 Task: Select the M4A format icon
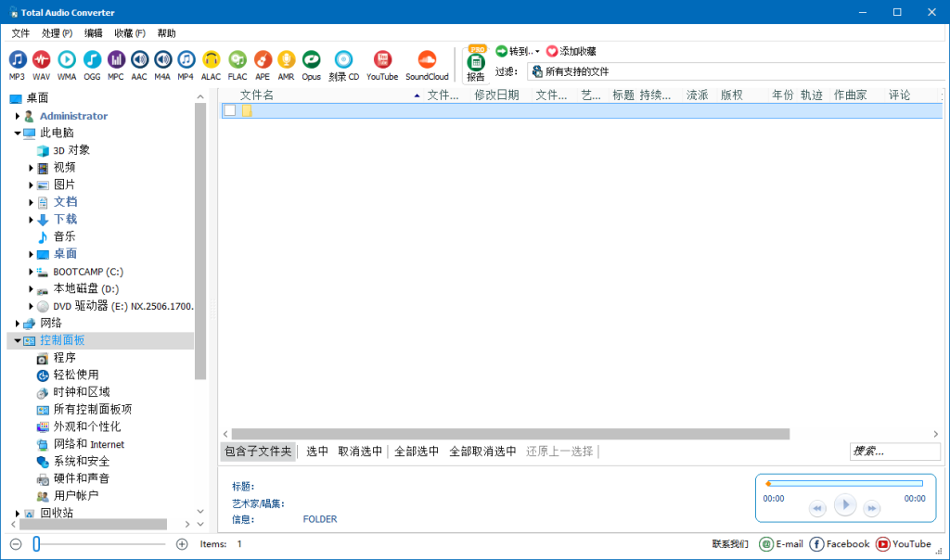click(162, 65)
